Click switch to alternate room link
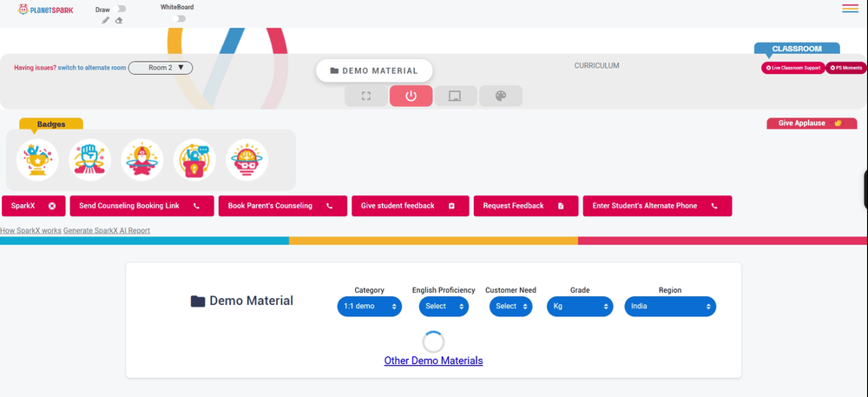Viewport: 868px width, 397px height. tap(92, 68)
